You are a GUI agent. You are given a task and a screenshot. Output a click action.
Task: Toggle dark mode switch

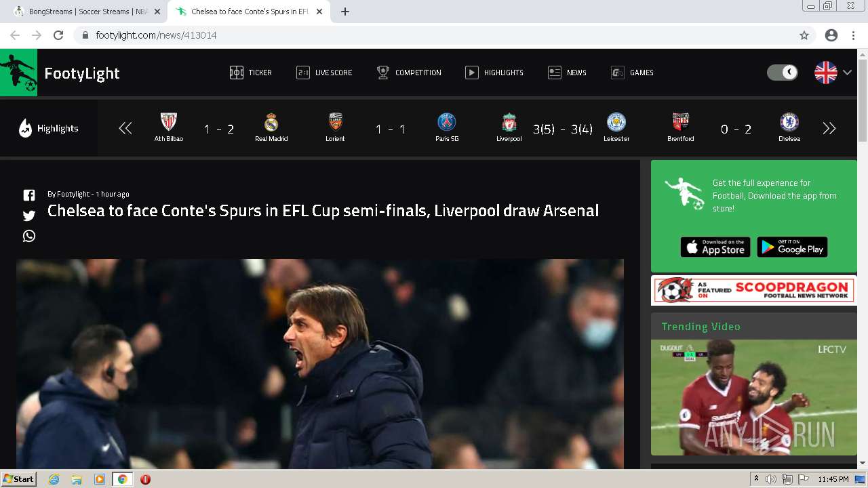point(782,73)
